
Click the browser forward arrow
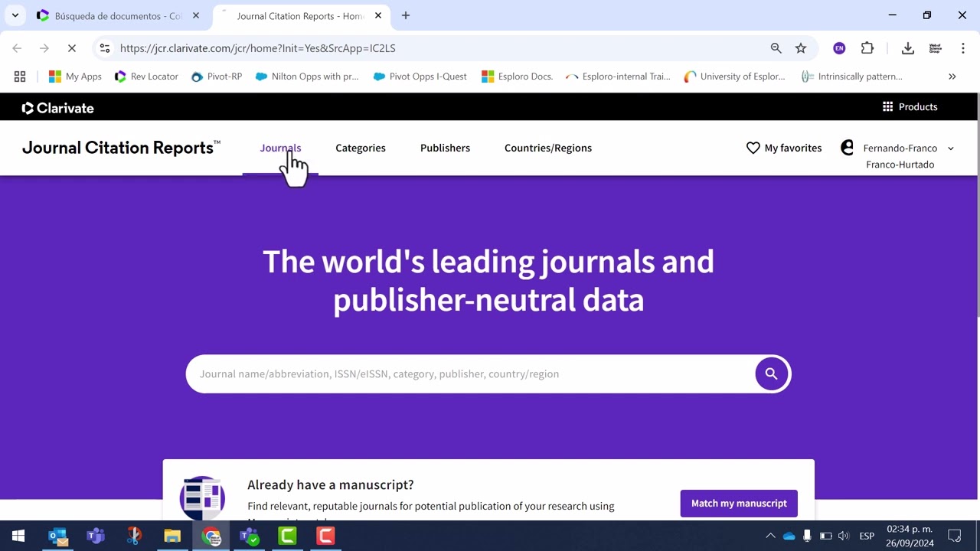[x=44, y=48]
